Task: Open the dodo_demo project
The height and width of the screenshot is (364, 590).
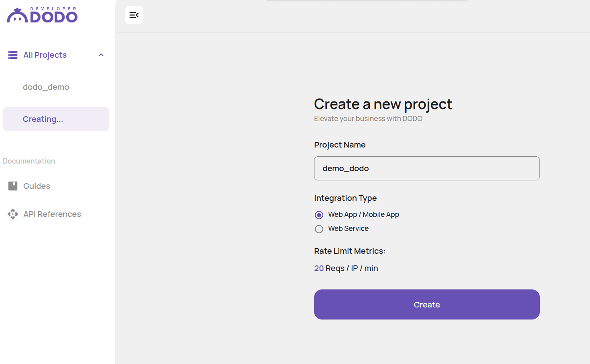Action: point(46,87)
